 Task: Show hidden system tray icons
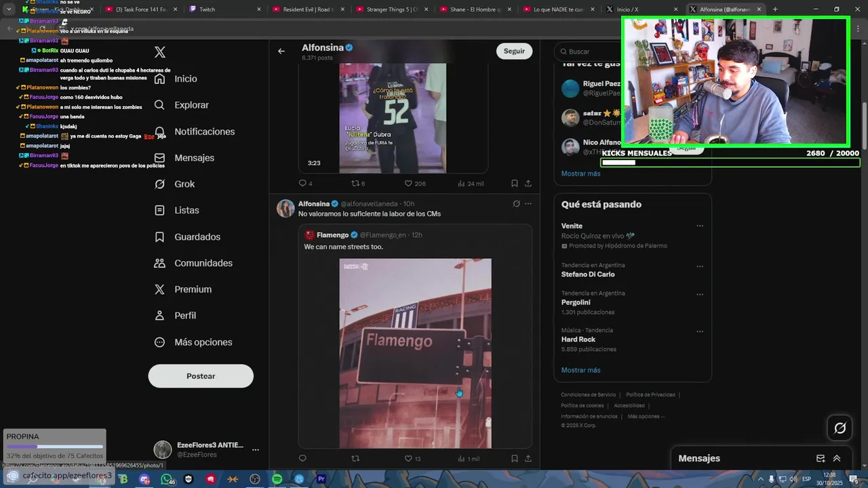pyautogui.click(x=761, y=479)
